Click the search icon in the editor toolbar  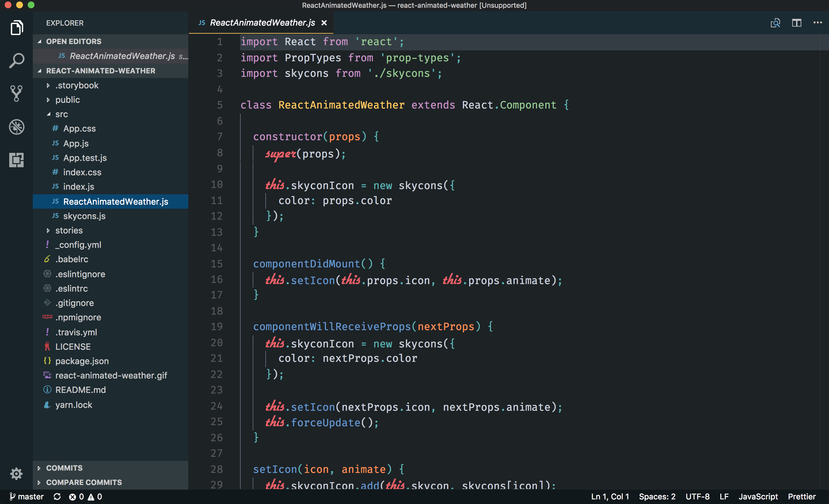775,22
